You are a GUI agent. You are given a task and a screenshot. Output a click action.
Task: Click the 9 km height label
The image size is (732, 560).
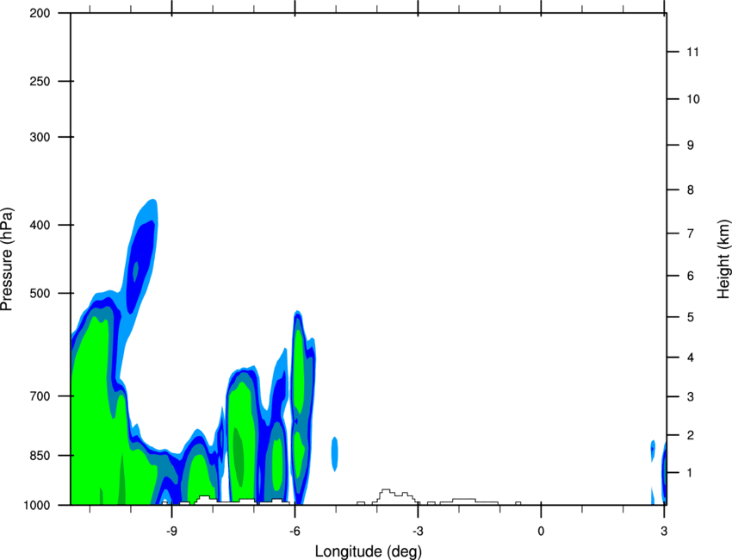691,146
